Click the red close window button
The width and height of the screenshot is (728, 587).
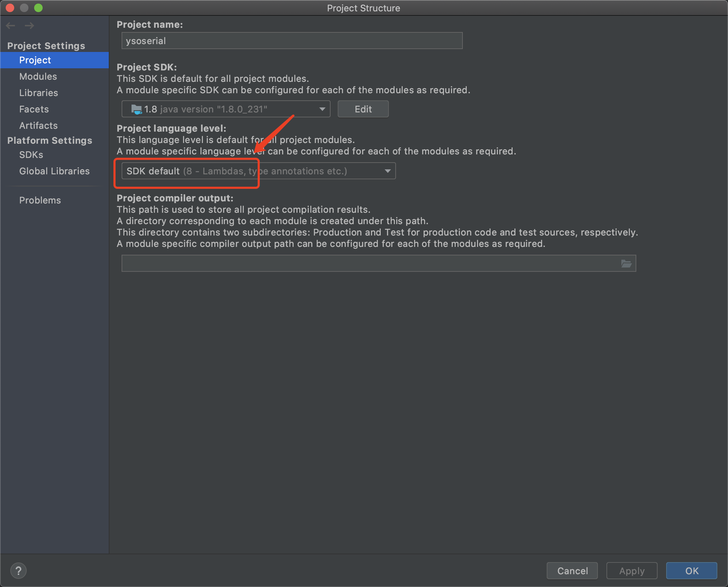pos(10,8)
